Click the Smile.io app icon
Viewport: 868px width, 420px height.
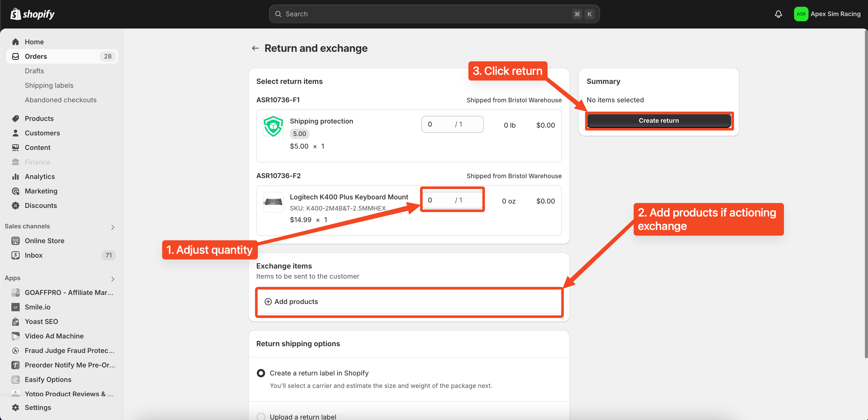[x=16, y=307]
